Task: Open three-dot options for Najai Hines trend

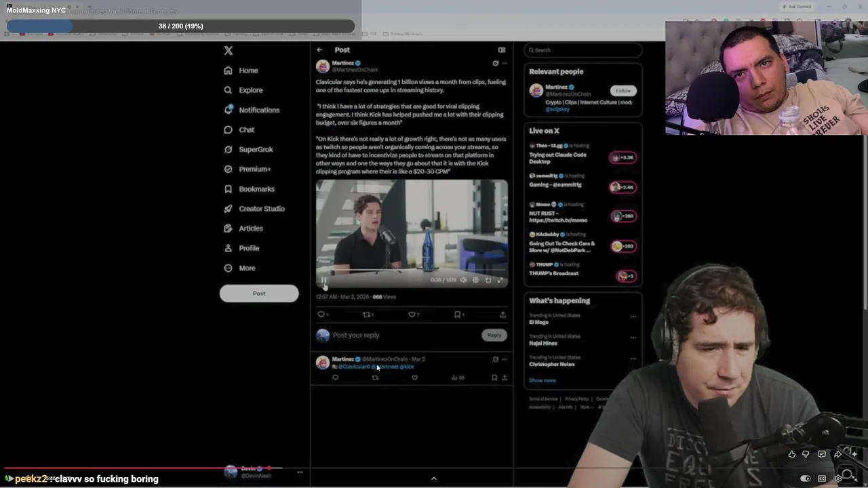Action: pyautogui.click(x=633, y=338)
